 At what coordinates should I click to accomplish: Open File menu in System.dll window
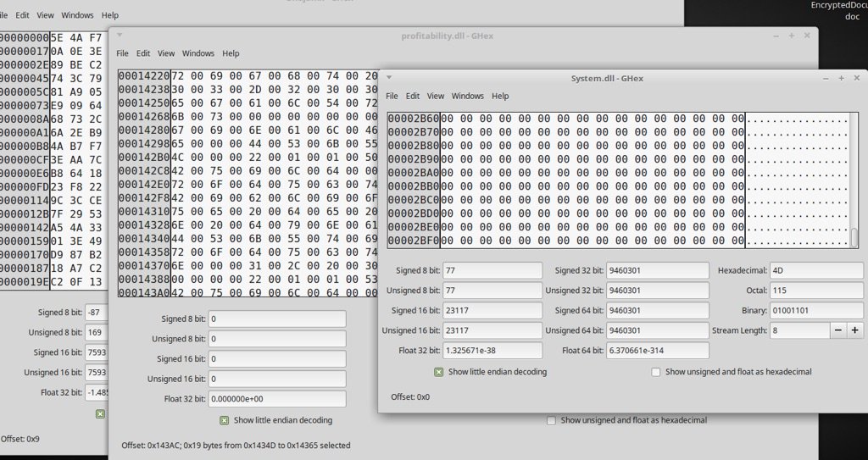[x=392, y=96]
